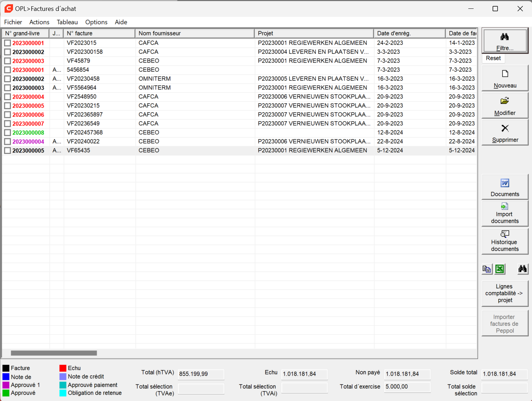532x401 pixels.
Task: Open the Tableau menu
Action: (67, 22)
